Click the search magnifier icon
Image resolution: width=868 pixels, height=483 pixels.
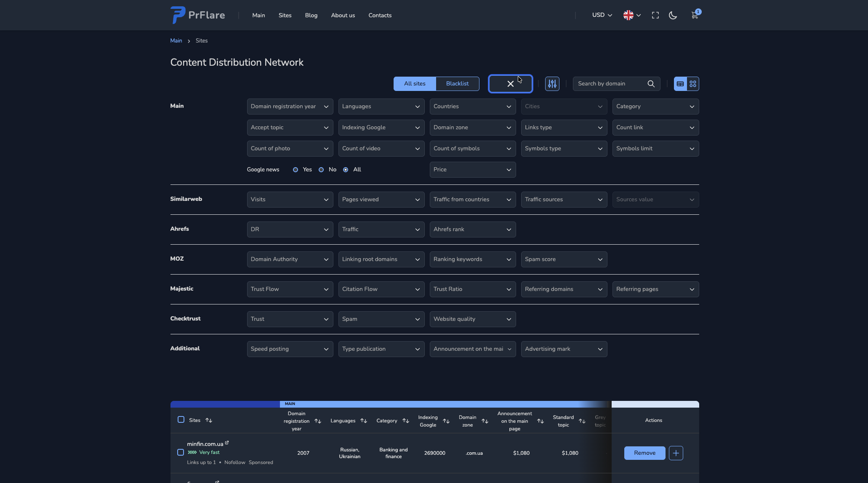tap(651, 84)
